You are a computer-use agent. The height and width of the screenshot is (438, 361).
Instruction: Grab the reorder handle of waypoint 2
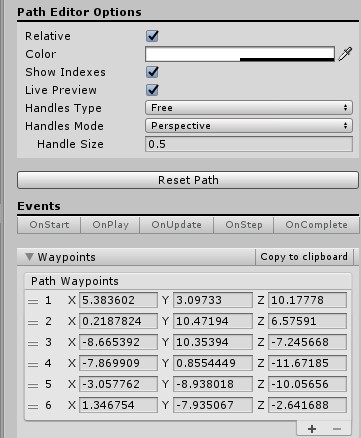[33, 322]
